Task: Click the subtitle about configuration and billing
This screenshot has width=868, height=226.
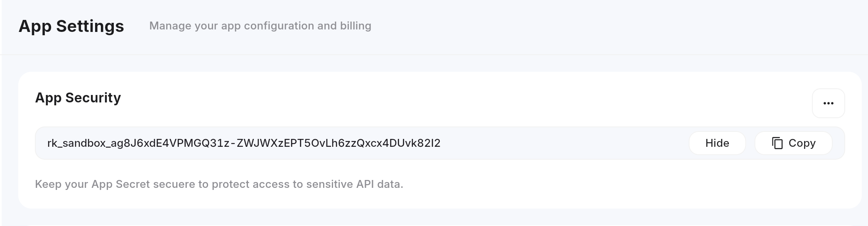Action: click(260, 26)
